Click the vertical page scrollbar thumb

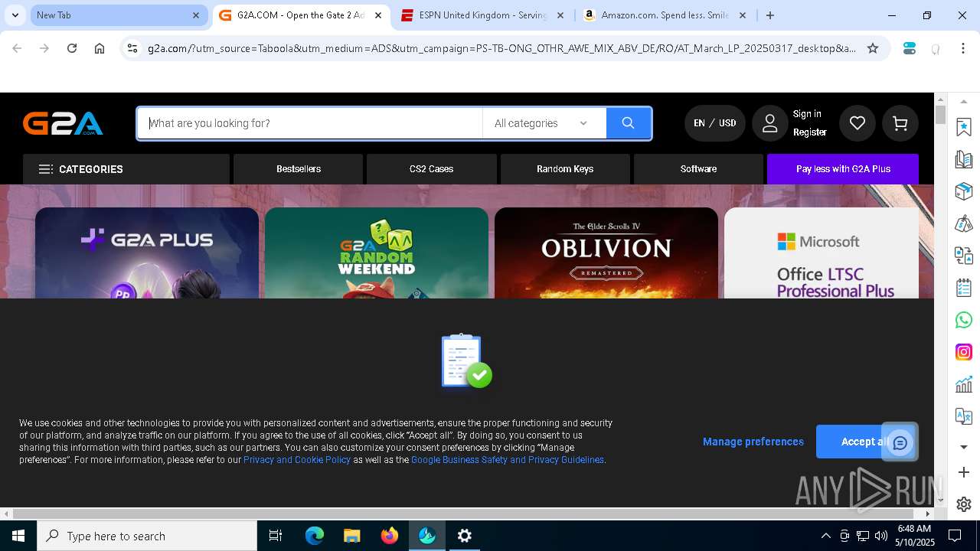(941, 115)
